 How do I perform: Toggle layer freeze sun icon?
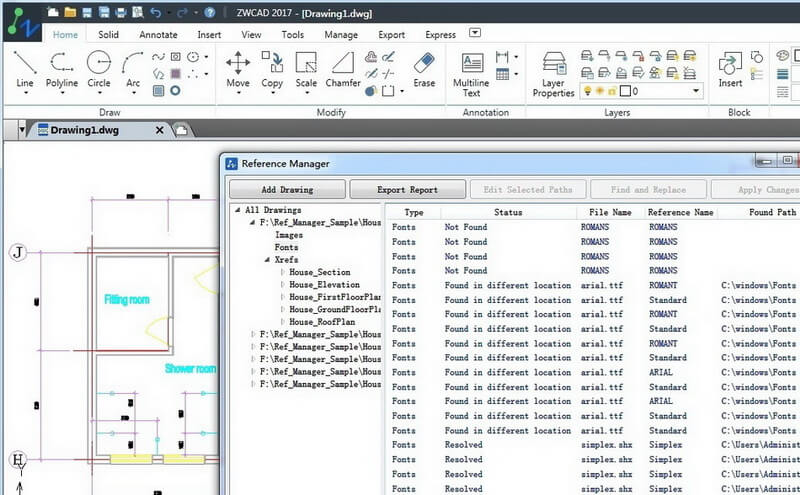click(599, 91)
